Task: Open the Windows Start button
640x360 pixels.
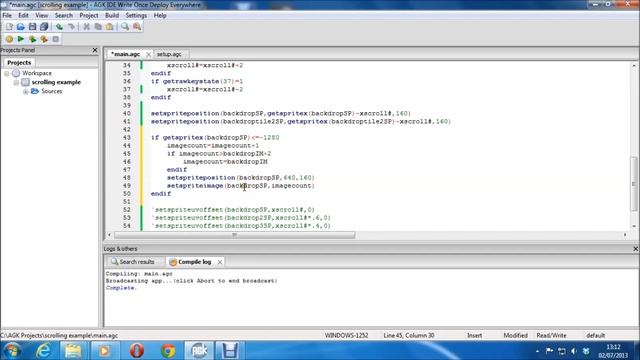Action: 11,351
